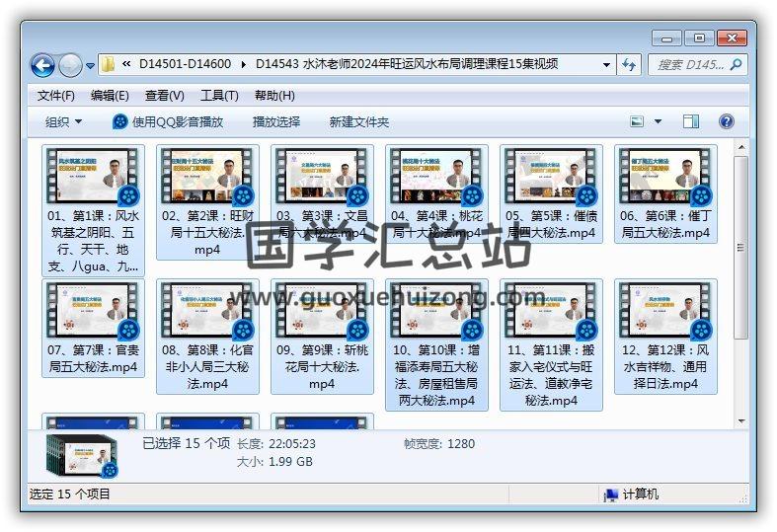Maximize the Explorer window
The width and height of the screenshot is (777, 532).
(x=699, y=38)
